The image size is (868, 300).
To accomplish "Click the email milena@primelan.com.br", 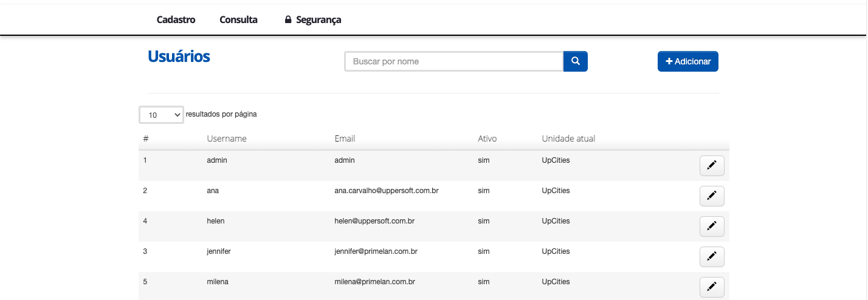I will pyautogui.click(x=374, y=282).
